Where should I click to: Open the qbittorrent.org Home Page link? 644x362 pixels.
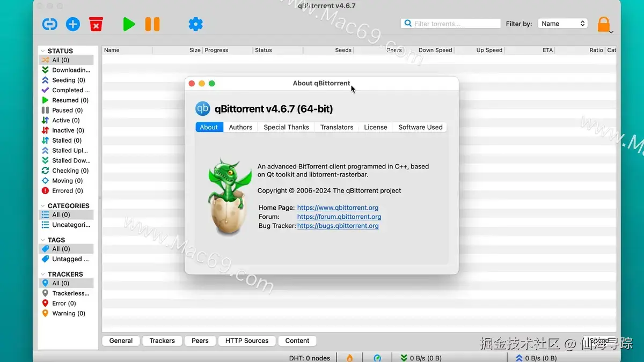[x=338, y=208]
